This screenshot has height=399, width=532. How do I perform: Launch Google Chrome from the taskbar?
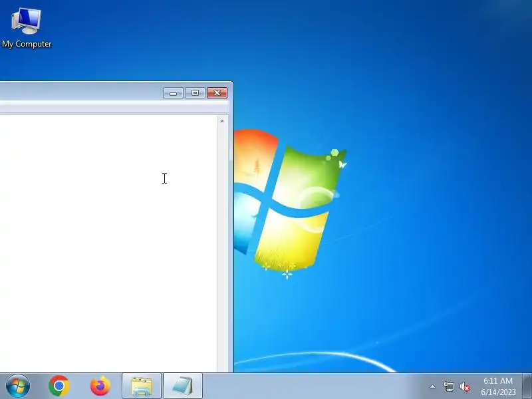tap(59, 386)
